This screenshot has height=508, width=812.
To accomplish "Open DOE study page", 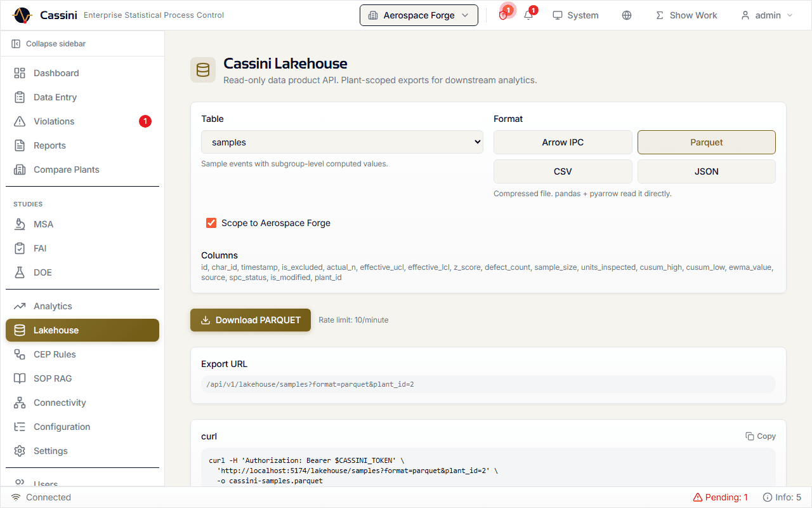I will point(82,272).
